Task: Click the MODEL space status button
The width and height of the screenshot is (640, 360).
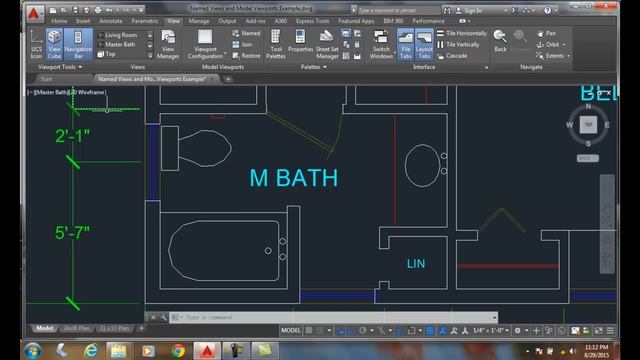Action: (291, 330)
